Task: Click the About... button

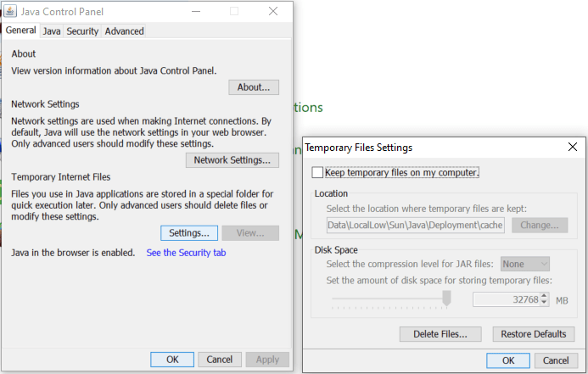Action: coord(254,87)
